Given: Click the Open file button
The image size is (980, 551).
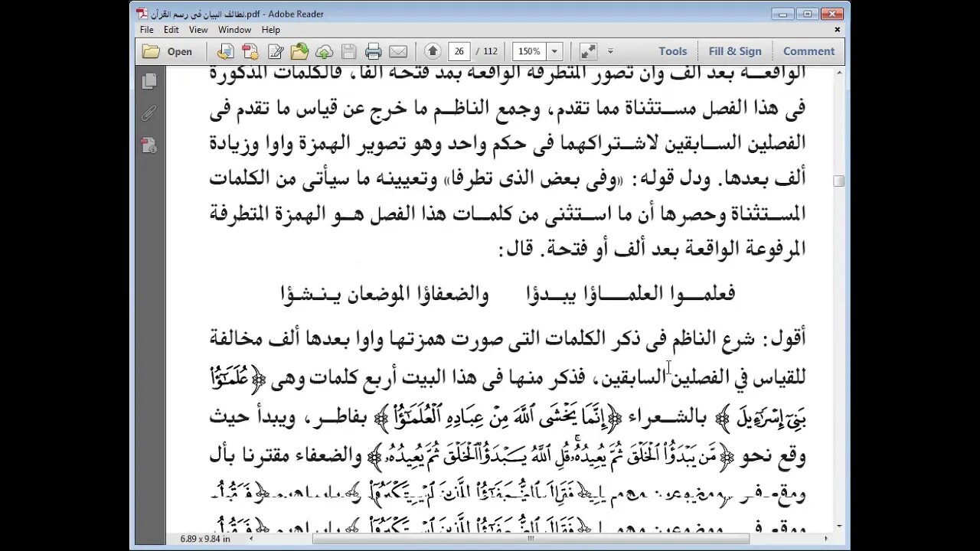Looking at the screenshot, I should coord(167,51).
